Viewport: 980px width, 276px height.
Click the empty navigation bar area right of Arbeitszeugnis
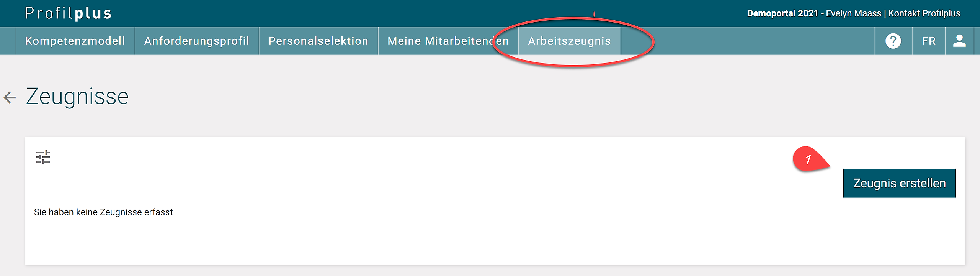(x=746, y=41)
